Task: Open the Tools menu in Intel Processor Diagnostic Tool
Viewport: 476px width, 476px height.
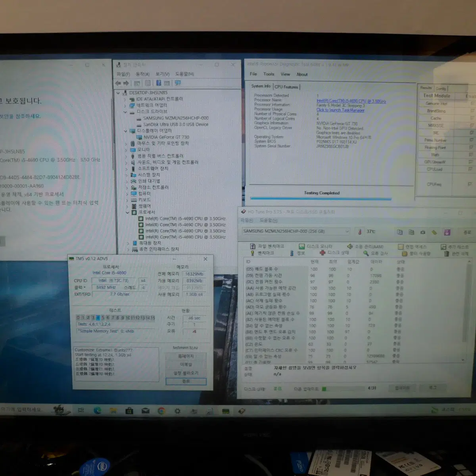Action: point(269,74)
